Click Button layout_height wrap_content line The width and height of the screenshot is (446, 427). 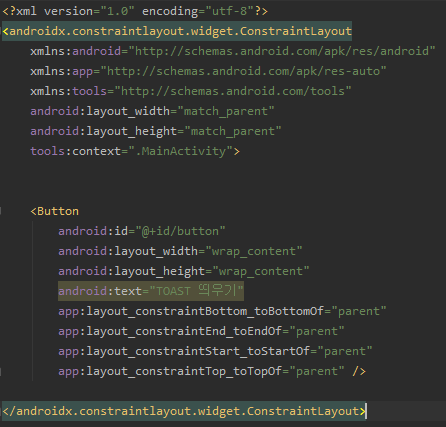(x=184, y=271)
